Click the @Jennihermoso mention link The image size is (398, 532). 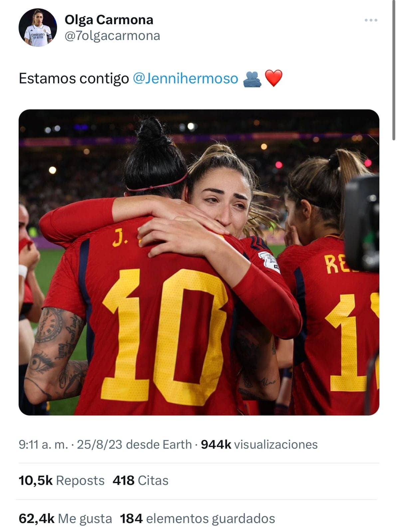point(185,78)
